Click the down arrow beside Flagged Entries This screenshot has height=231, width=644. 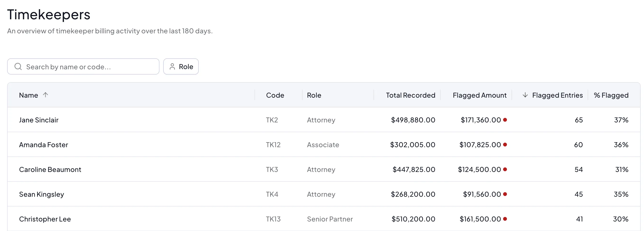click(525, 95)
